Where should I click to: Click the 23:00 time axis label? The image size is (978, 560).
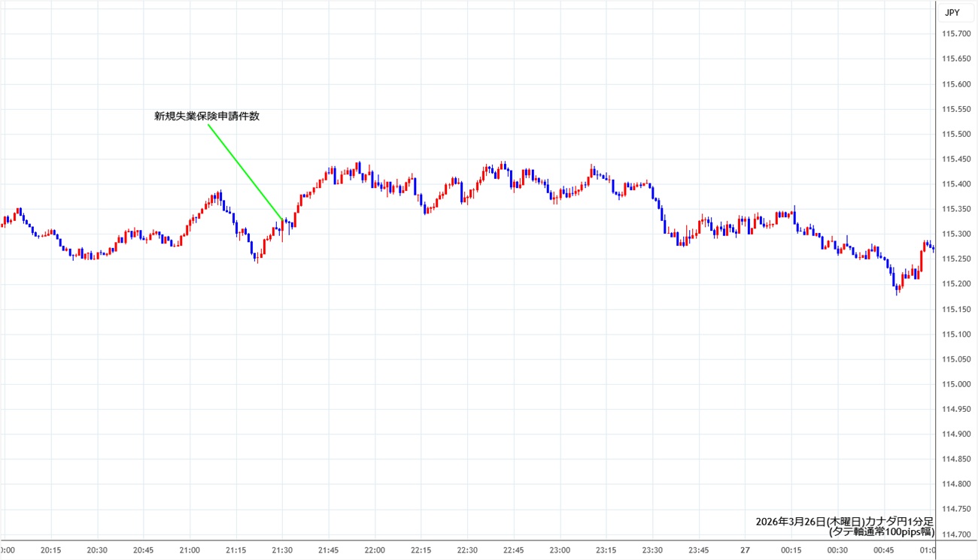coord(560,550)
